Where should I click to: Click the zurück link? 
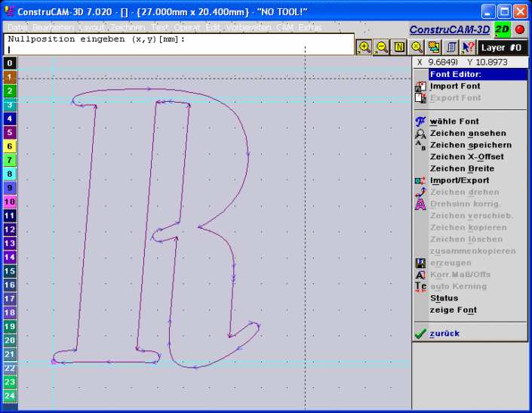pyautogui.click(x=444, y=334)
